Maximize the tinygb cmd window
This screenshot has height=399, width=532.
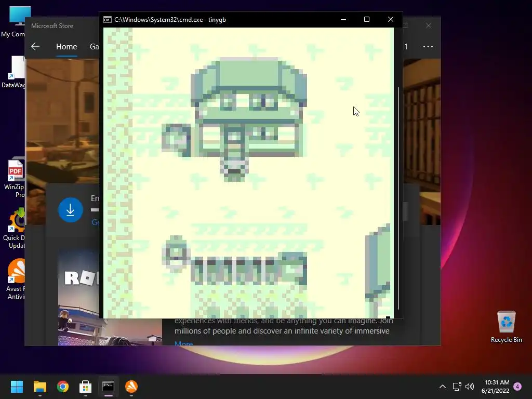(x=367, y=20)
